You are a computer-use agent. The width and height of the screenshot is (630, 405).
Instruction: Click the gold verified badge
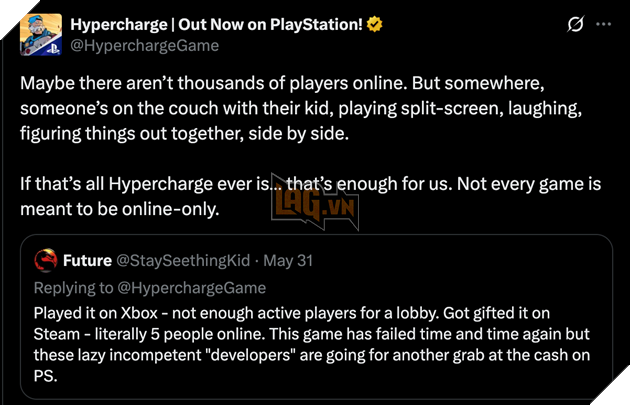[375, 24]
